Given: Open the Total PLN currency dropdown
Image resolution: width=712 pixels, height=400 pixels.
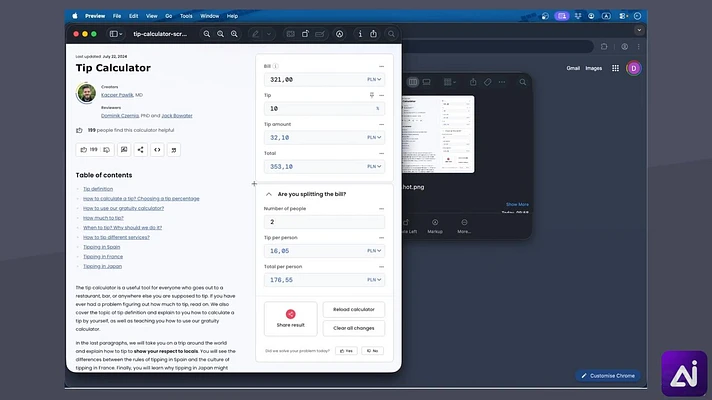Looking at the screenshot, I should click(374, 167).
